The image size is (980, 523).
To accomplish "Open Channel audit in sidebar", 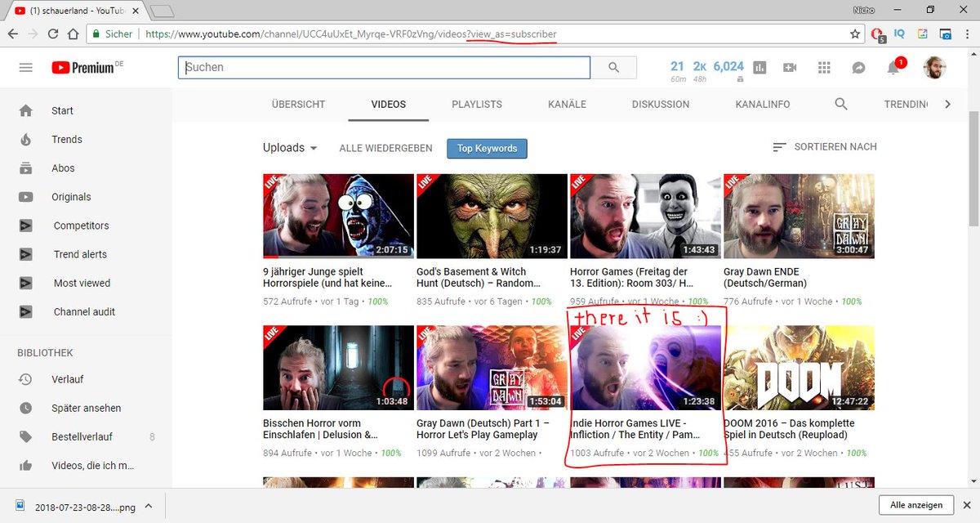I will 86,311.
